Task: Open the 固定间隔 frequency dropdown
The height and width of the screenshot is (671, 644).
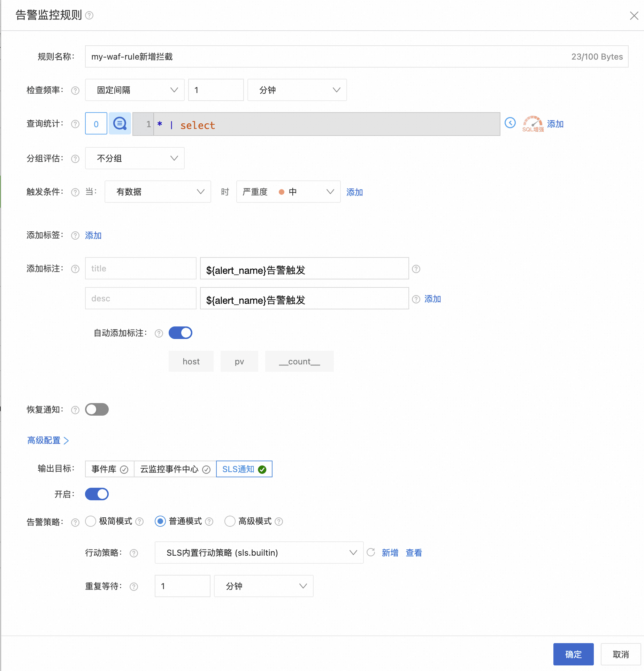Action: (135, 90)
